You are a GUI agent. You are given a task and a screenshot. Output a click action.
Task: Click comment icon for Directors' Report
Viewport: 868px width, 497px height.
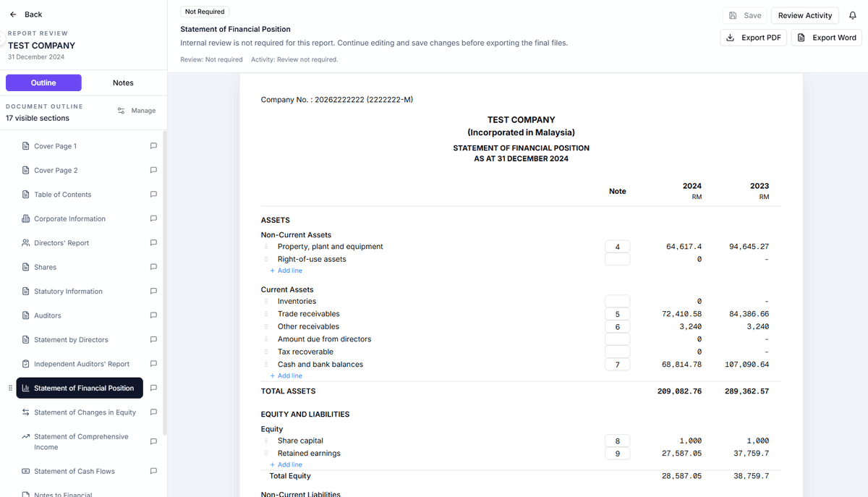(153, 243)
